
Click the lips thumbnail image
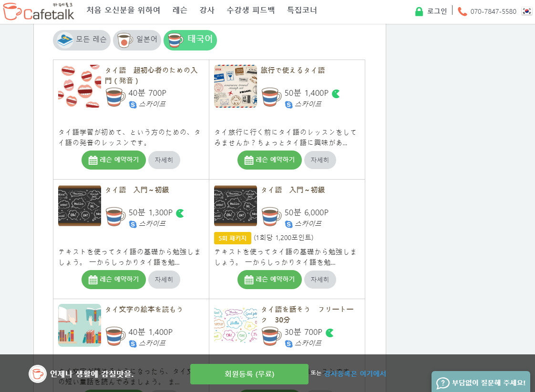coord(80,86)
